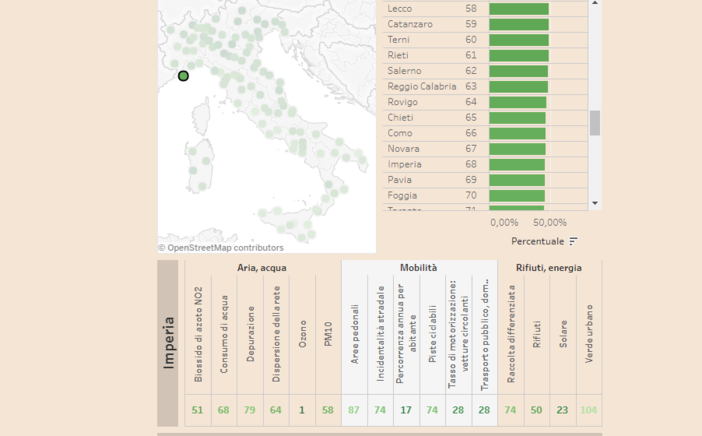This screenshot has height=436, width=702.
Task: Click the vertical Imperia title label
Action: [168, 343]
